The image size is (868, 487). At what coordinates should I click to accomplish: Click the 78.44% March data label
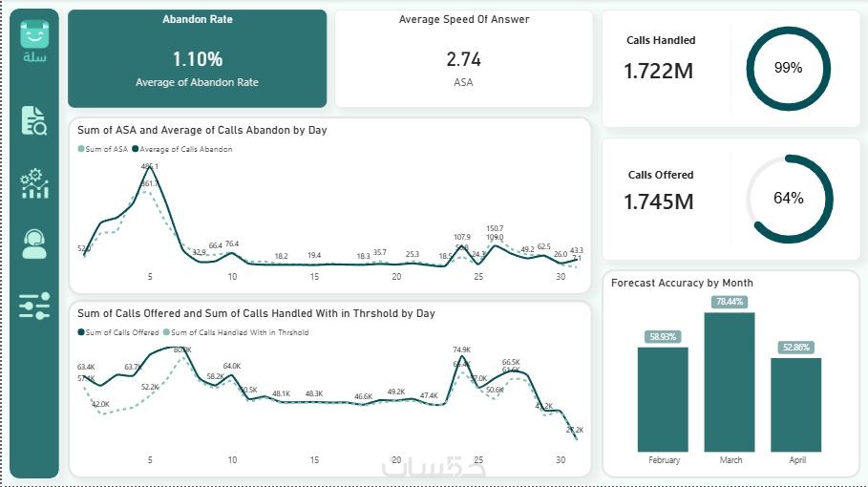pos(730,302)
